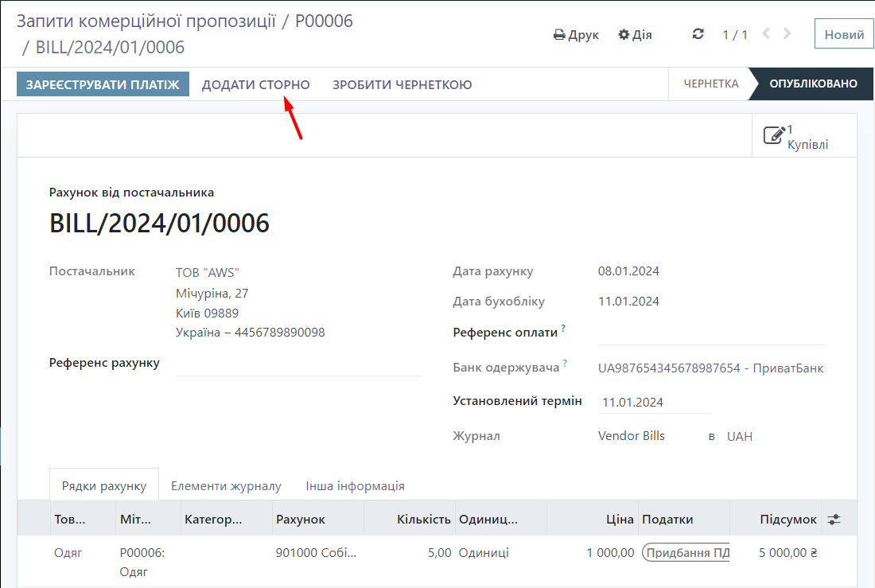Select the Чернетка status stage

tap(710, 84)
